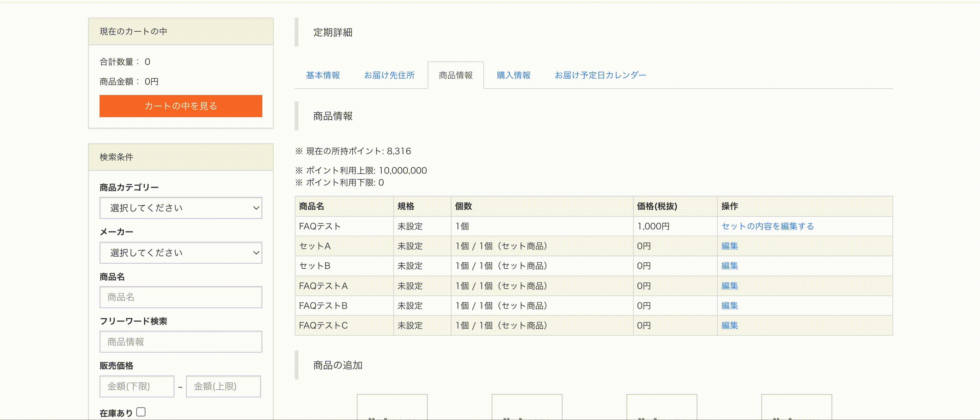Click the 定期詳細 page heading
Image resolution: width=980 pixels, height=420 pixels.
coord(333,32)
